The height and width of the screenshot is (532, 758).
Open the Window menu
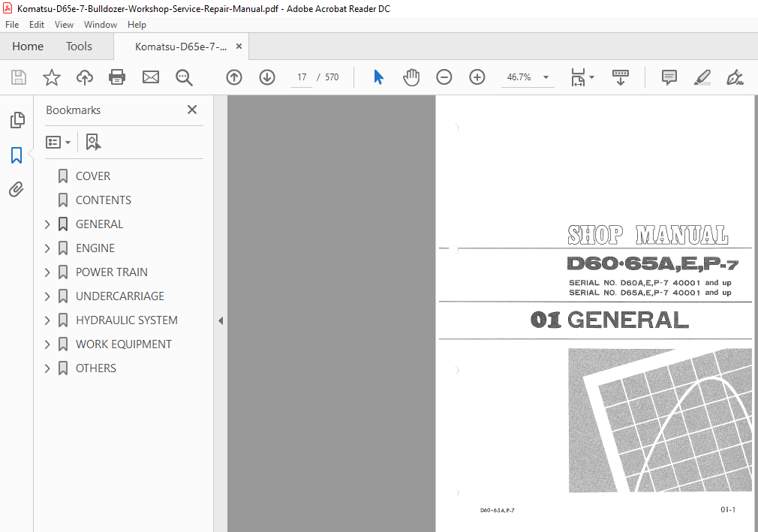101,25
